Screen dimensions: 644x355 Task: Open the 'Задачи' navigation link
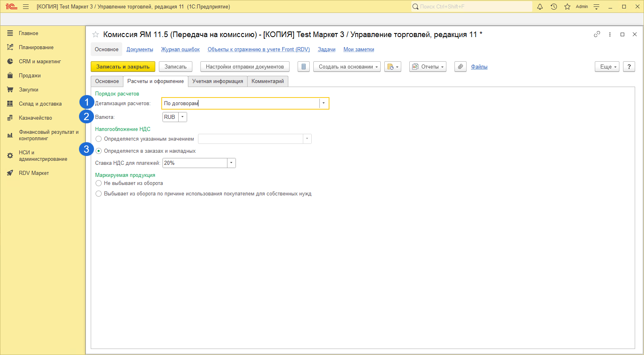click(327, 50)
